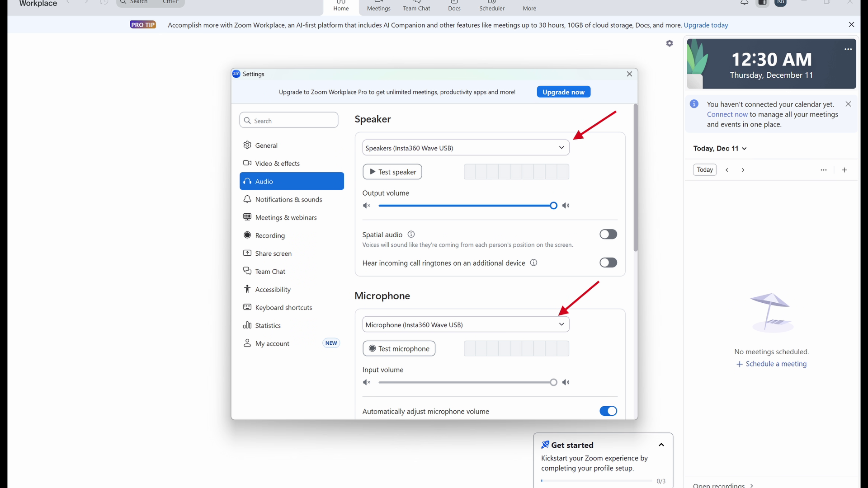Viewport: 868px width, 488px height.
Task: Toggle ringtones on an additional device
Action: [x=608, y=263]
